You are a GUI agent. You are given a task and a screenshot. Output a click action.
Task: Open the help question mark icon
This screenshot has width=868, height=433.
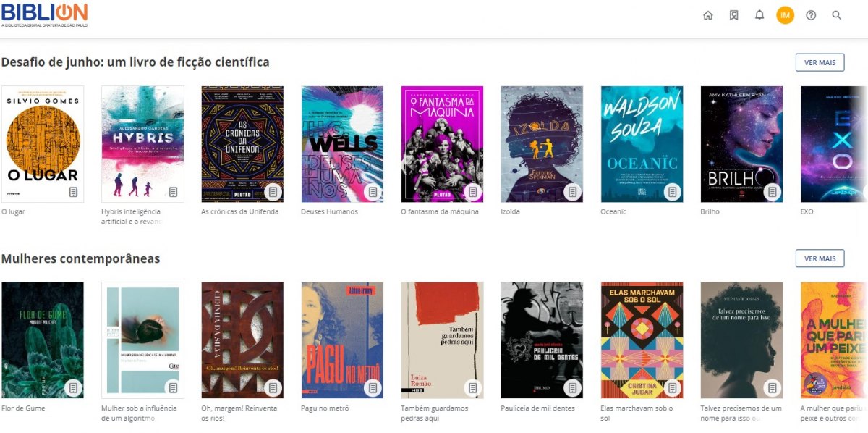(811, 15)
